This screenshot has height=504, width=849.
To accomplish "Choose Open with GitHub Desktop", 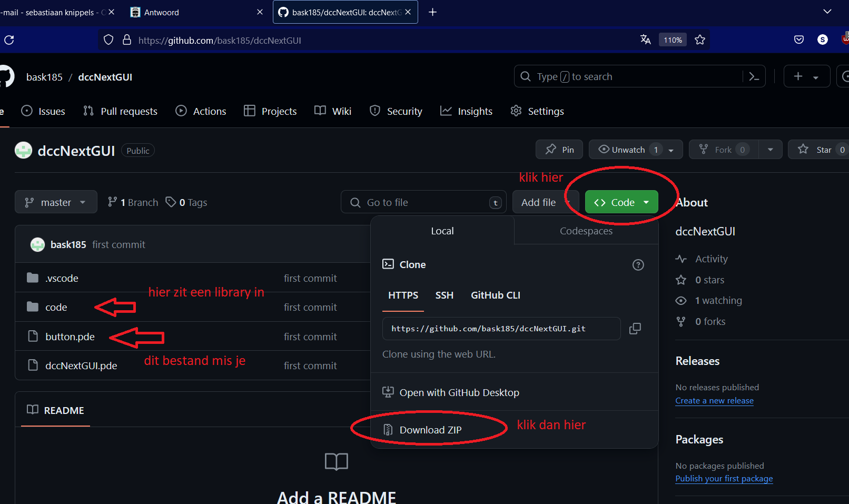I will [451, 392].
